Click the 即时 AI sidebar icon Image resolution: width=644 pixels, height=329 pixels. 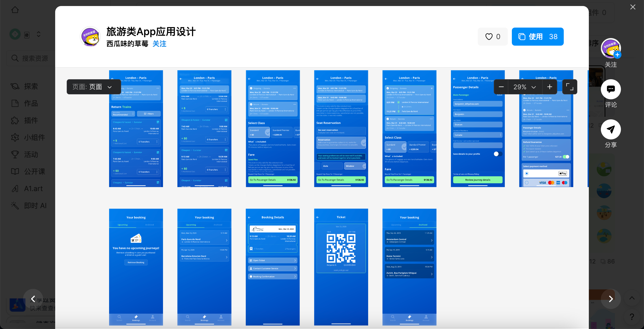click(15, 206)
